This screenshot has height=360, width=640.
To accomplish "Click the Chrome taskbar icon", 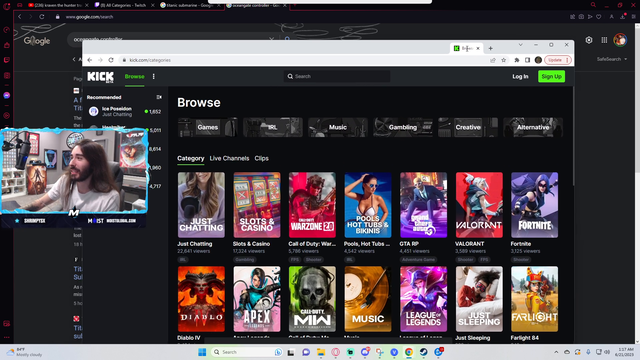I will click(409, 352).
